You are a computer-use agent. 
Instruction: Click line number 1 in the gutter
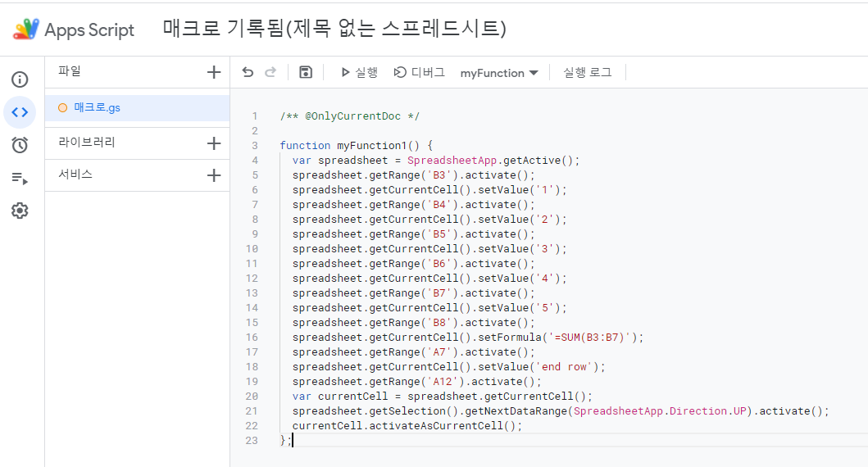(x=255, y=116)
